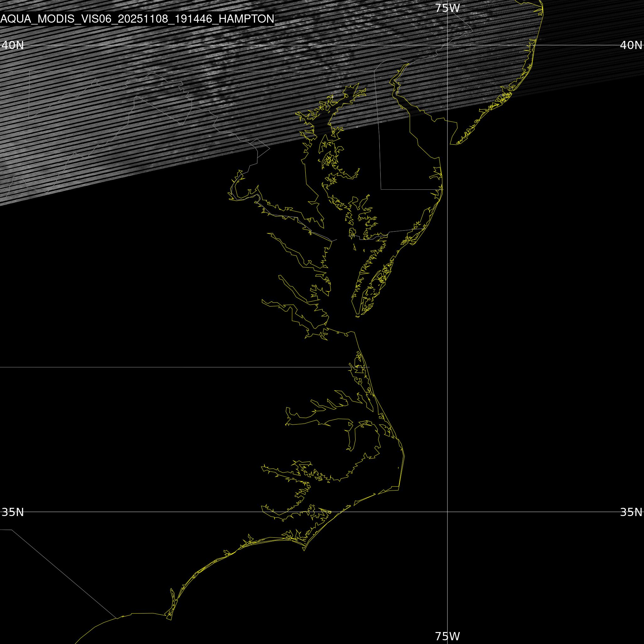Click the left 35N latitude label
This screenshot has width=644, height=644.
pyautogui.click(x=13, y=512)
